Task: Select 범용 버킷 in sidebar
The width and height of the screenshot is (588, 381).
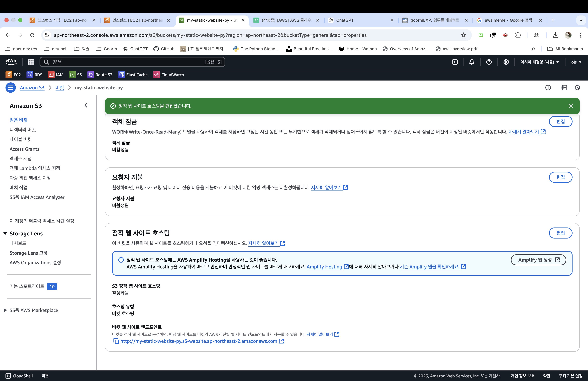Action: coord(19,120)
